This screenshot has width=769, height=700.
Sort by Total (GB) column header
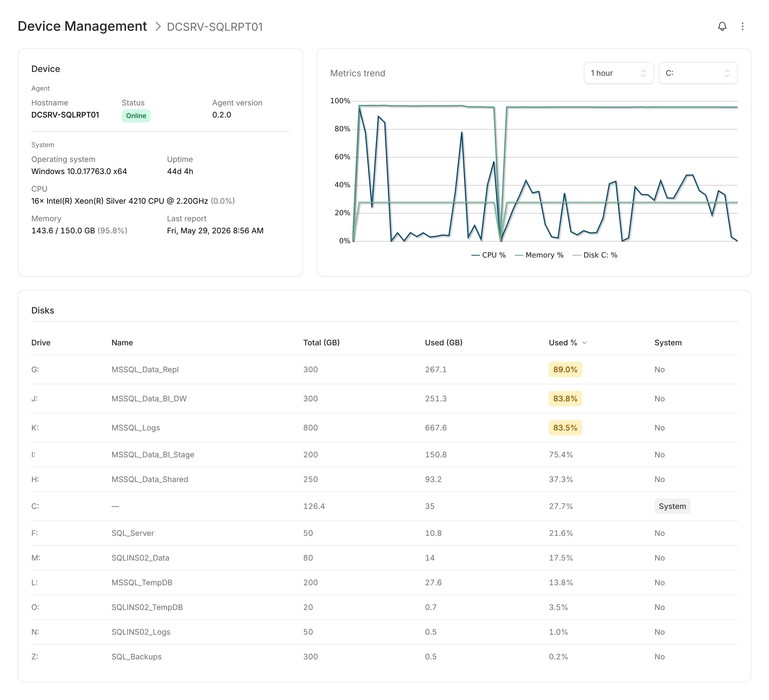click(x=321, y=343)
